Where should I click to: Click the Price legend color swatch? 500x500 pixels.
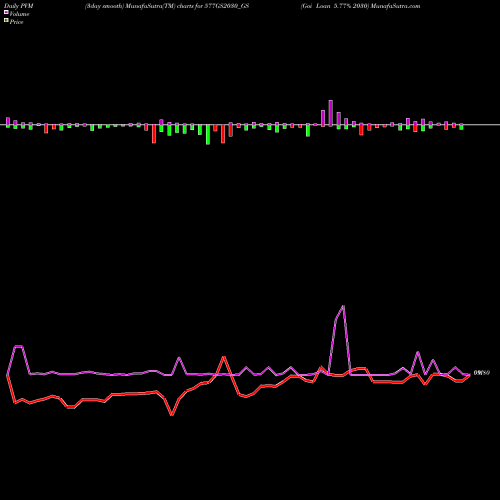(x=6, y=21)
